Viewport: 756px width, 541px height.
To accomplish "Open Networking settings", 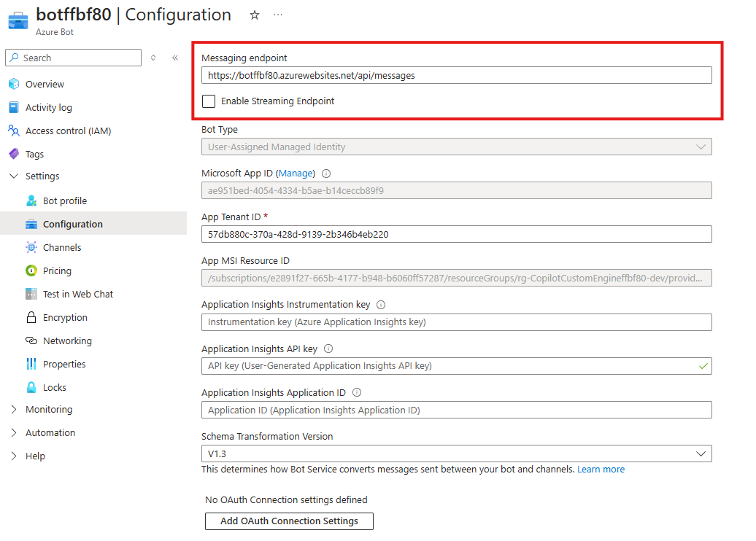I will click(x=67, y=341).
